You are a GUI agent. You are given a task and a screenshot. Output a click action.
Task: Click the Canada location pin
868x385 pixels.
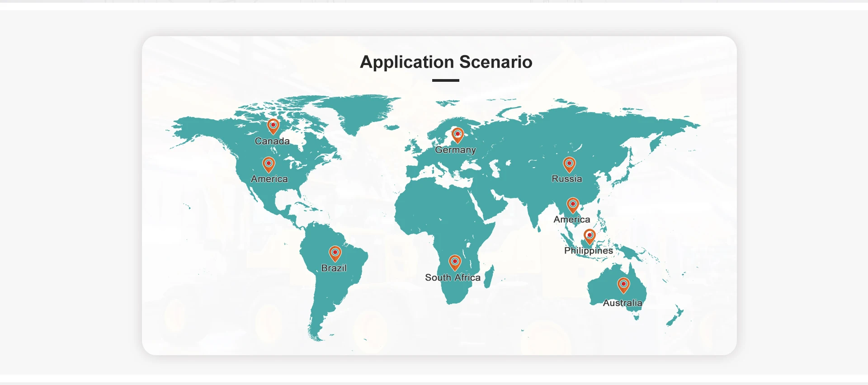point(273,126)
